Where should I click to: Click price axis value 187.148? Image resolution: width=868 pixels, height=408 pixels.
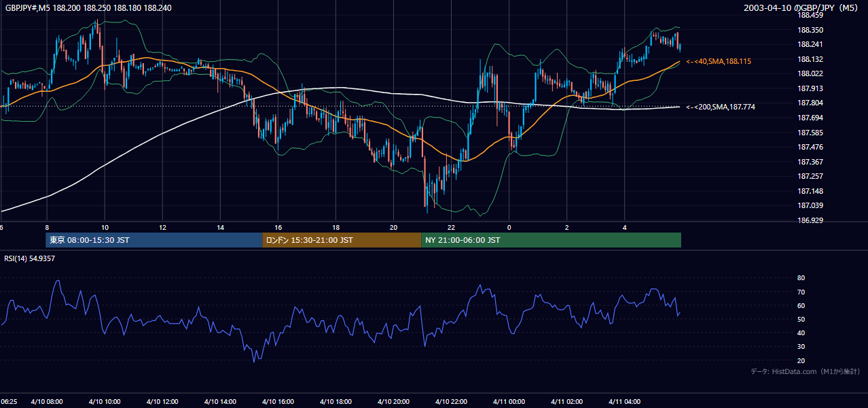(x=810, y=191)
